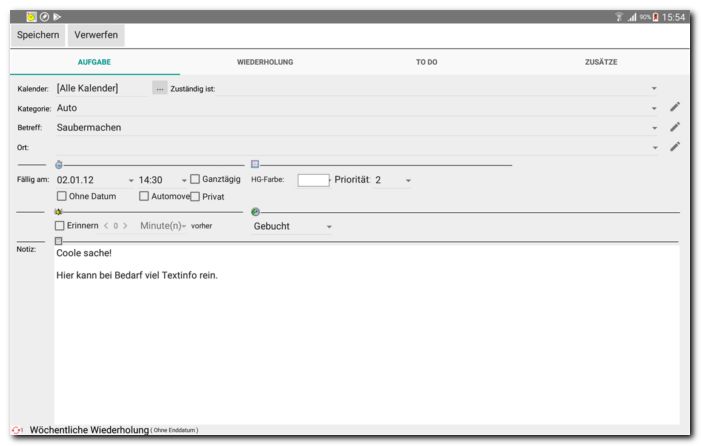The height and width of the screenshot is (446, 701).
Task: Click the ellipsis button next to Kalender
Action: coord(160,88)
